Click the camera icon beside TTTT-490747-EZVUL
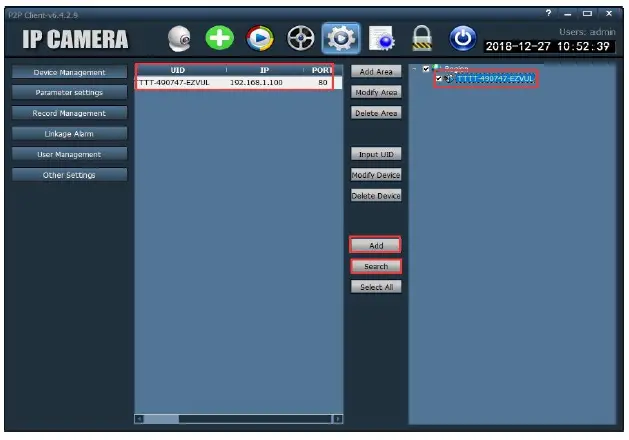 [x=449, y=79]
